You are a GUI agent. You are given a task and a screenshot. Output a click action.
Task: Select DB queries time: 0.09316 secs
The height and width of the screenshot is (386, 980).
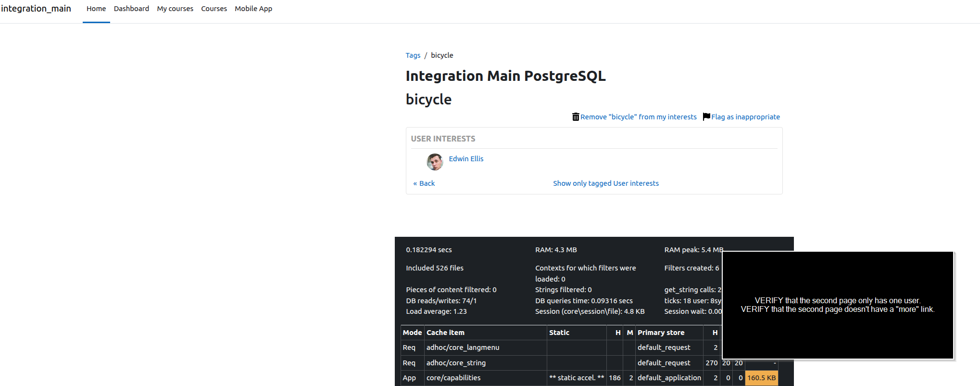tap(584, 301)
